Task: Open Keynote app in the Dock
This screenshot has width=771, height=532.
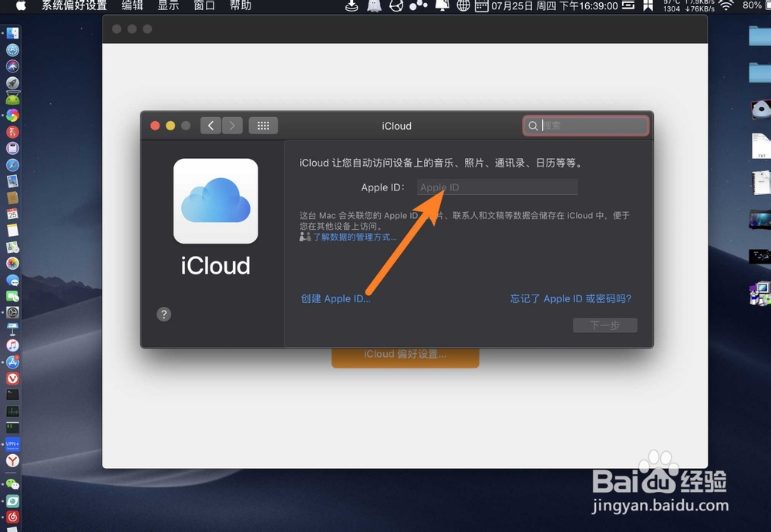Action: (13, 329)
